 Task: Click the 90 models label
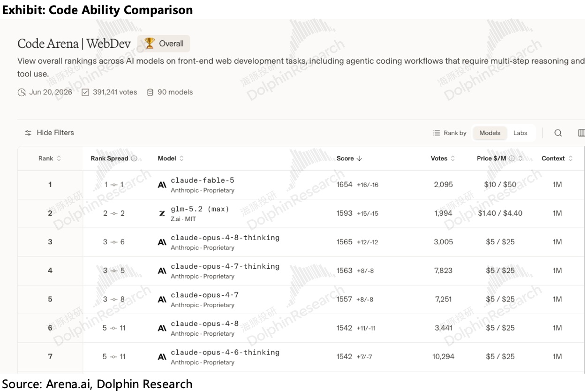(x=175, y=92)
